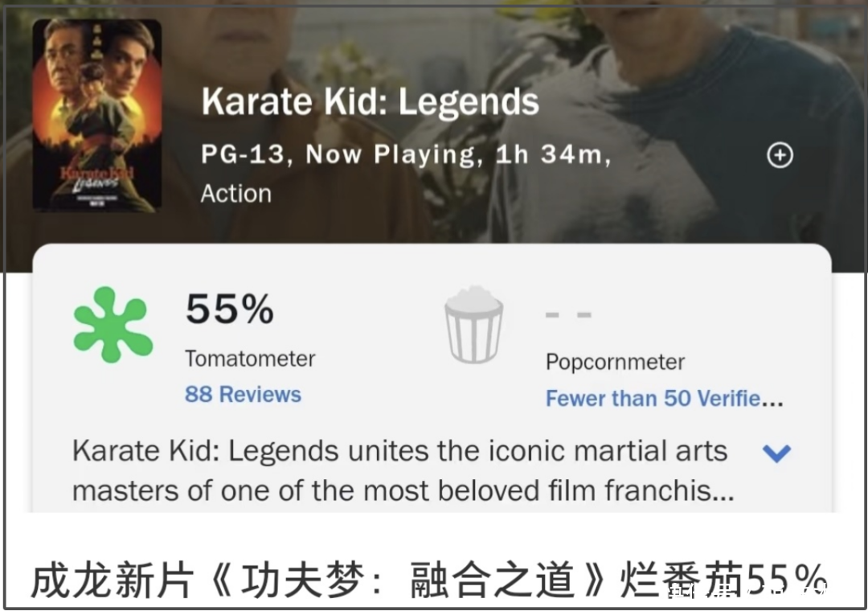Click the 55% Tomatometer score

pyautogui.click(x=230, y=309)
